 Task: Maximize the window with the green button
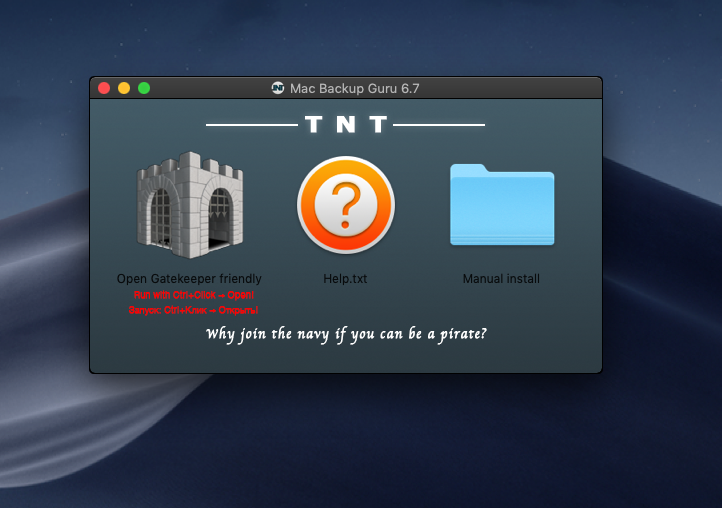(x=144, y=88)
